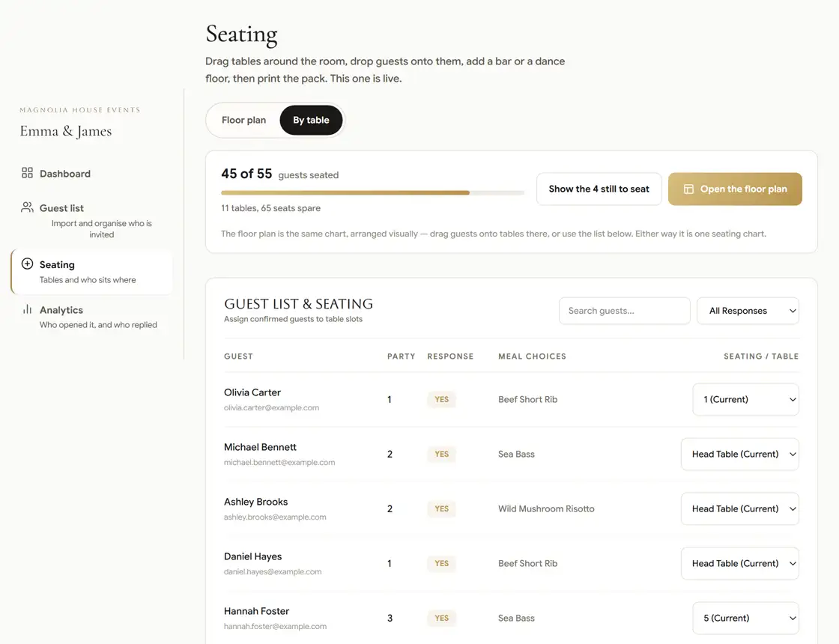Open Ashley Brooks' seating dropdown
Image resolution: width=839 pixels, height=644 pixels.
point(739,508)
